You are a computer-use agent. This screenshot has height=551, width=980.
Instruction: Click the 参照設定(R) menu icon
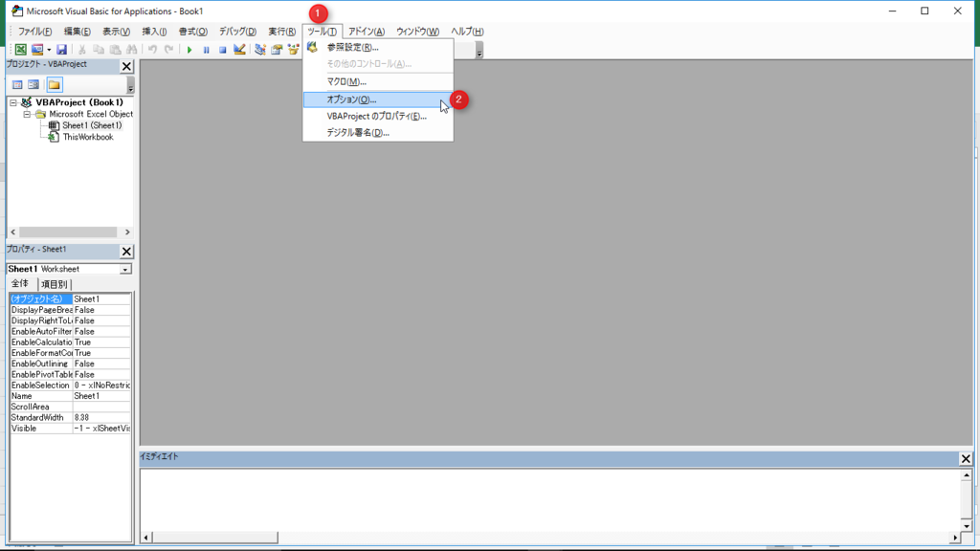click(313, 47)
